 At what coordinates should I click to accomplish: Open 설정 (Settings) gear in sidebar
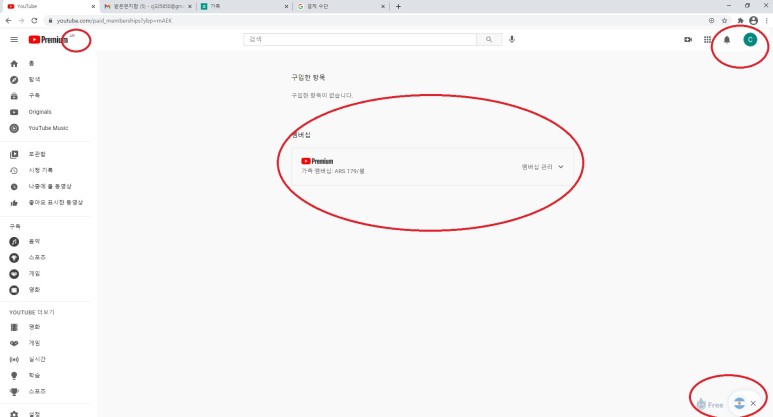tap(34, 414)
